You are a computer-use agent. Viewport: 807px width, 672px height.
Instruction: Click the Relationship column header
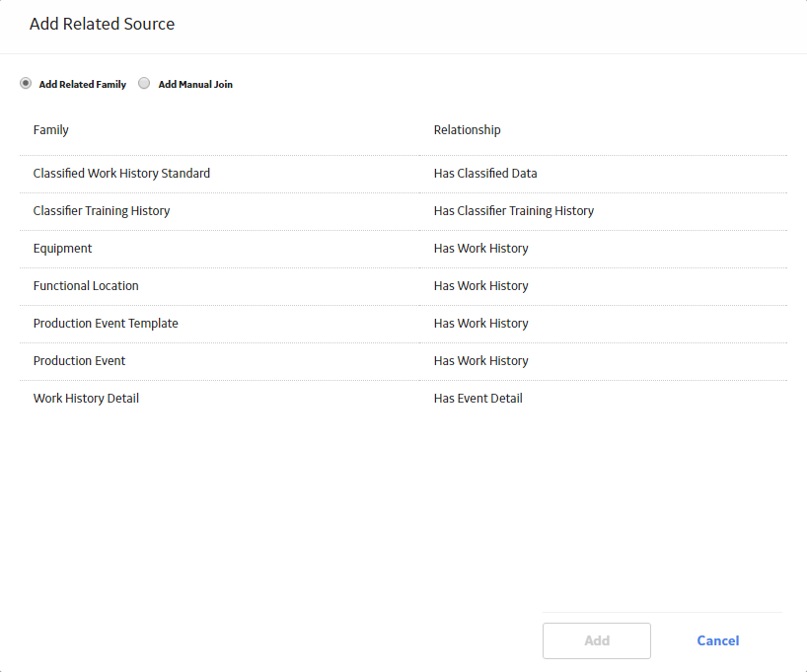(467, 130)
